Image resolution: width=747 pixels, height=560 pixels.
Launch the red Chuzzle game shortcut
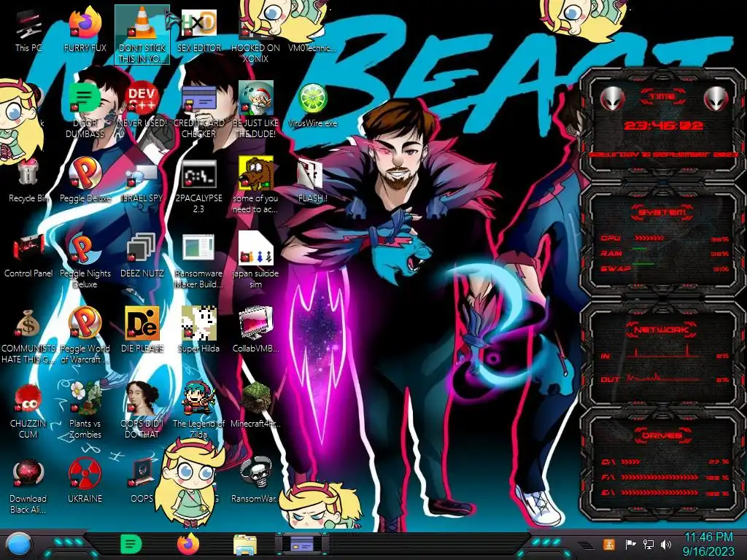tap(28, 411)
